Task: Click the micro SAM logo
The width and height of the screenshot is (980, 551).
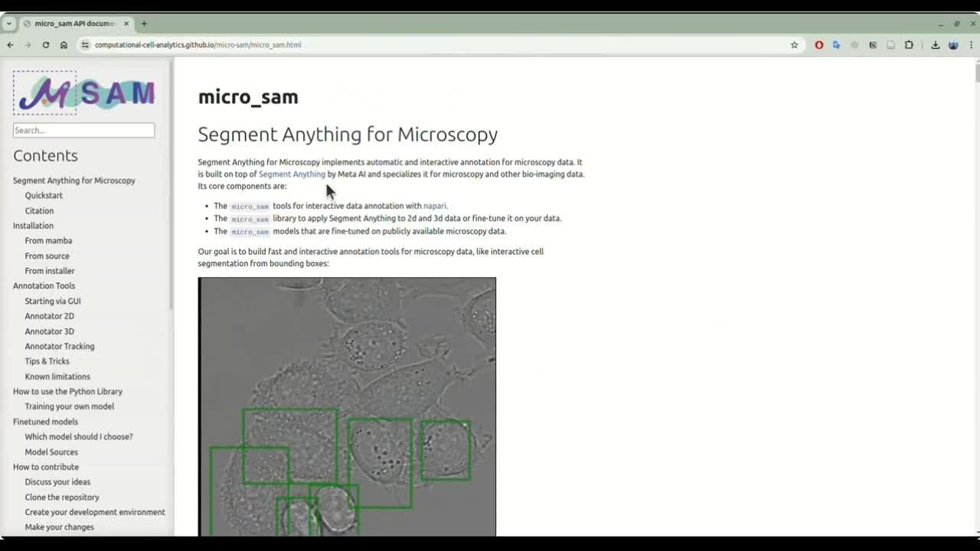Action: (x=84, y=93)
